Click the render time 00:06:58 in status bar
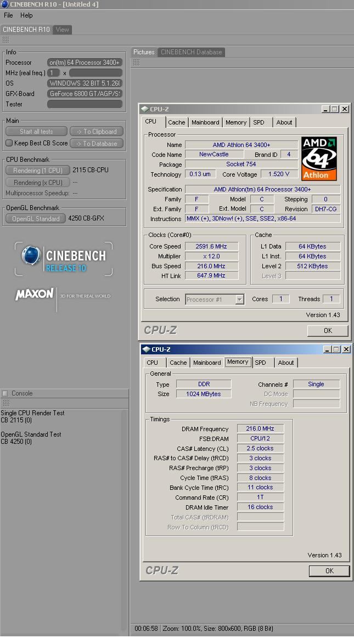Screen dimensions: 354x644 [x=146, y=629]
